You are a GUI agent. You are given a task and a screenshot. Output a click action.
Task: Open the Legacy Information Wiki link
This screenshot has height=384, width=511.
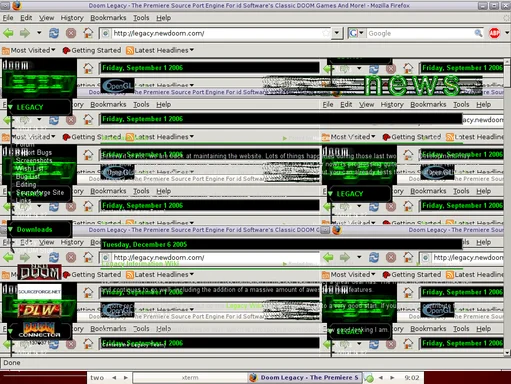(140, 264)
